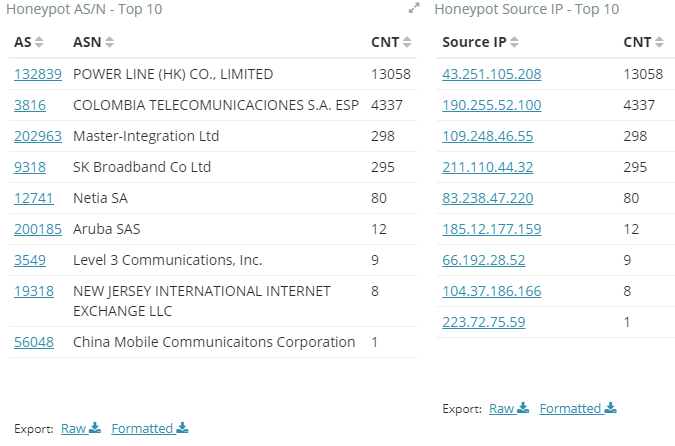Export AS/N table as Formatted
This screenshot has height=446, width=675.
[x=150, y=428]
